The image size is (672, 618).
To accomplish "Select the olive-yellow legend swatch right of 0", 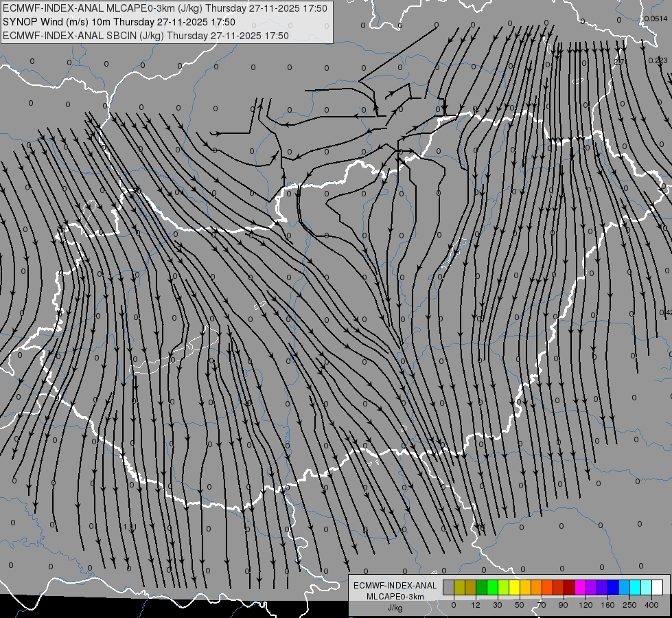I will click(x=460, y=587).
